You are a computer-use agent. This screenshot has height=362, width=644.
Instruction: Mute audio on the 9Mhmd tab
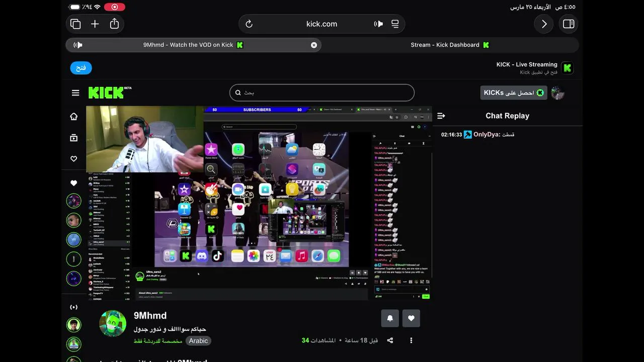(x=78, y=45)
